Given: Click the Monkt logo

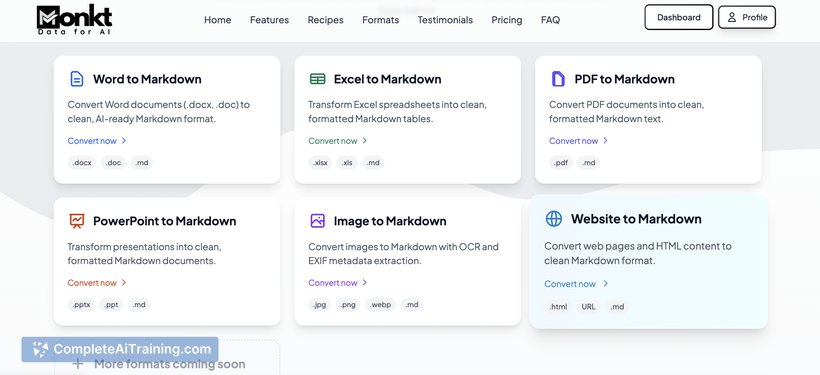Looking at the screenshot, I should point(74,20).
